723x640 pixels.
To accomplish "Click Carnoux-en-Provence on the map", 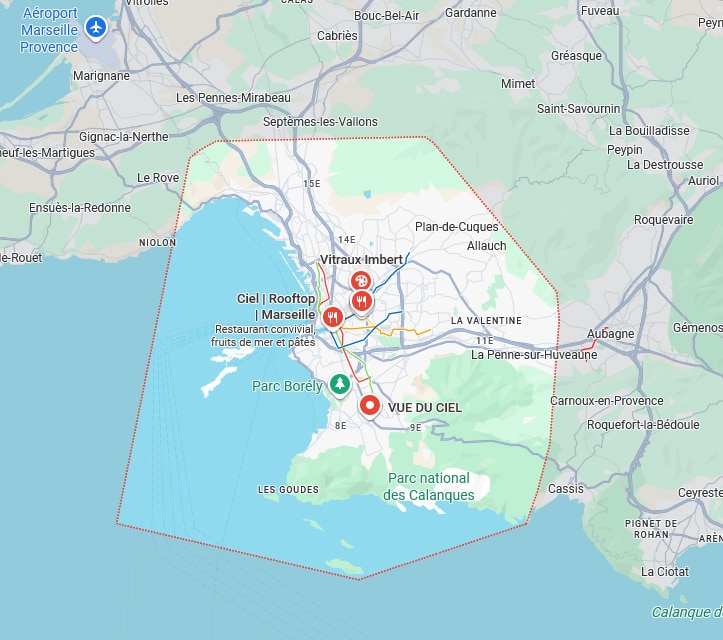I will pos(607,401).
